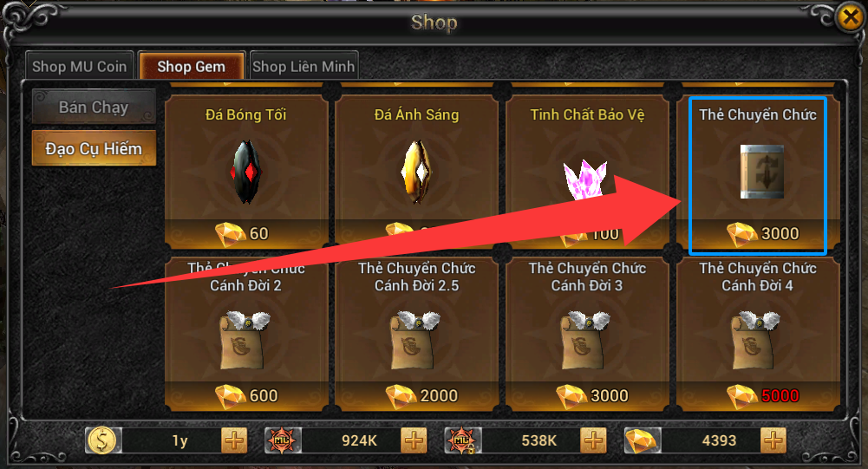The image size is (868, 469).
Task: Add gems using the plus beside 4393
Action: click(773, 440)
